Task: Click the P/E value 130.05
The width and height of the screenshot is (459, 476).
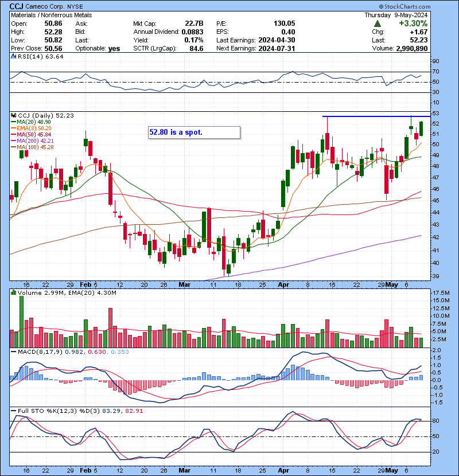Action: [x=285, y=24]
